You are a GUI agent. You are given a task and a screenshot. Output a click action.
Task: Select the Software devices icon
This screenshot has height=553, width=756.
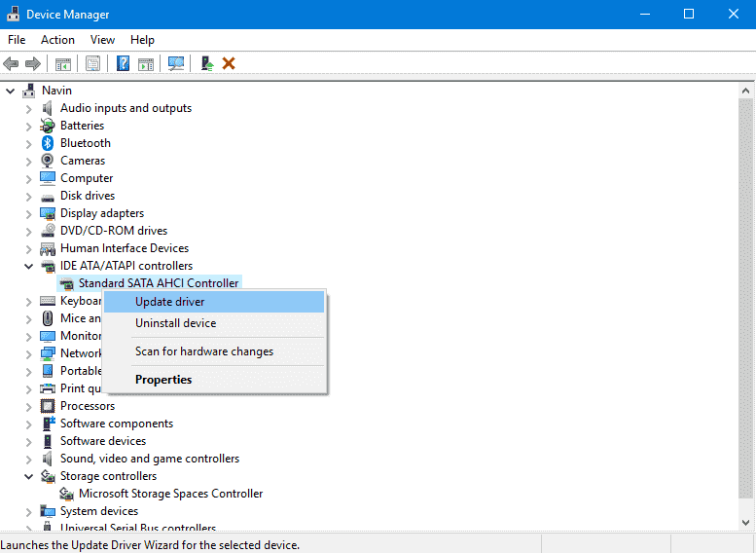click(x=48, y=441)
